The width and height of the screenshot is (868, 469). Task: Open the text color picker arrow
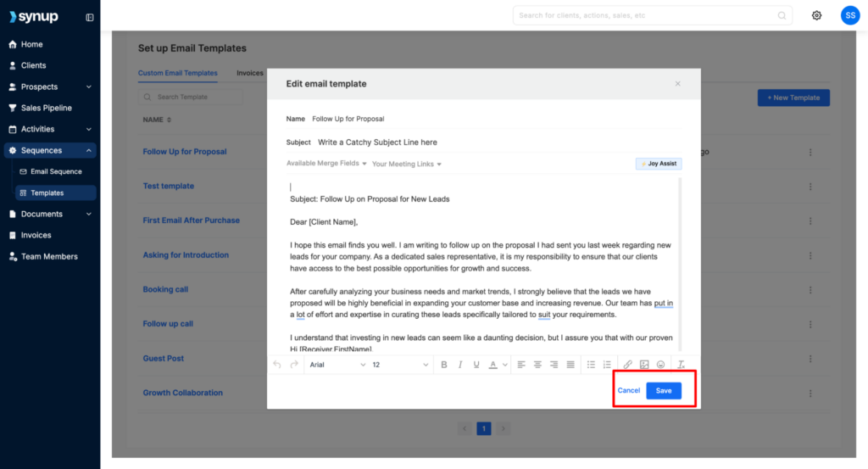click(x=505, y=365)
